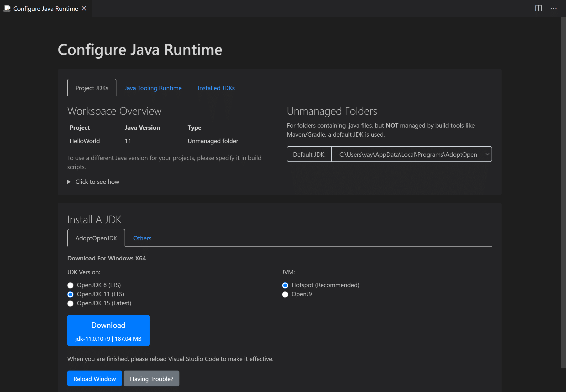The height and width of the screenshot is (392, 566).
Task: Click the vertical scrollbar on the right
Action: coord(563,193)
